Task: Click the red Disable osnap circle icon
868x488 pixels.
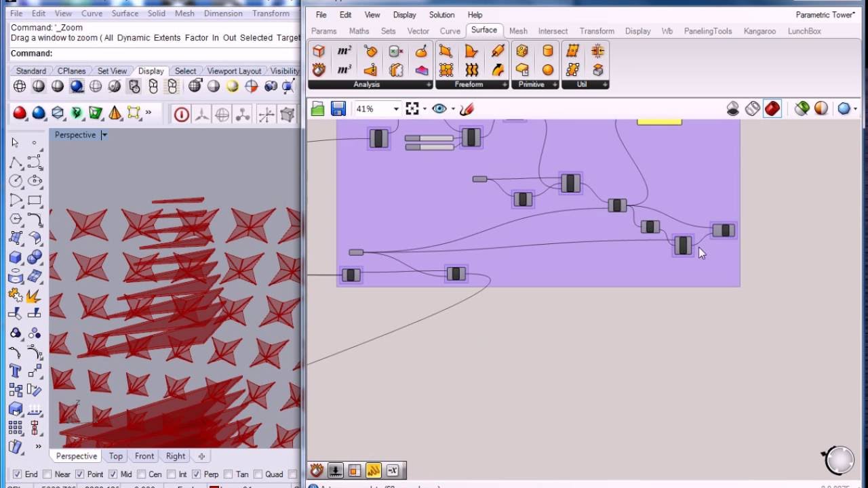Action: [x=181, y=115]
